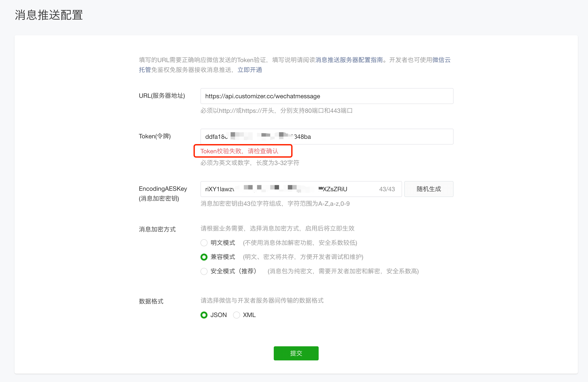Choose XML data format radio button
This screenshot has height=382, width=588.
tap(236, 315)
